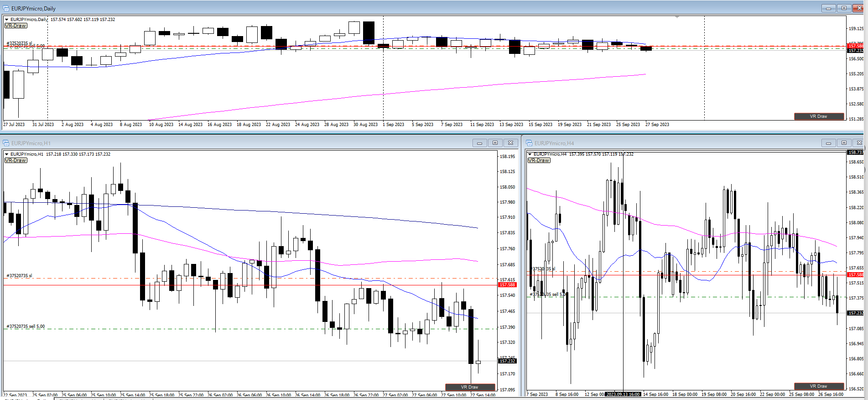The width and height of the screenshot is (868, 400).
Task: Click the '27 Sep 2023' date on Daily axis
Action: tap(657, 124)
